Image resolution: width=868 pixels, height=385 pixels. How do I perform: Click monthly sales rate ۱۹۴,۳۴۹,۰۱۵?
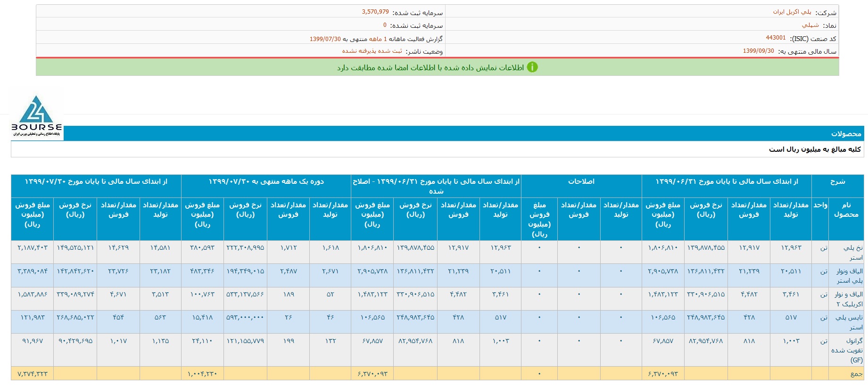245,271
